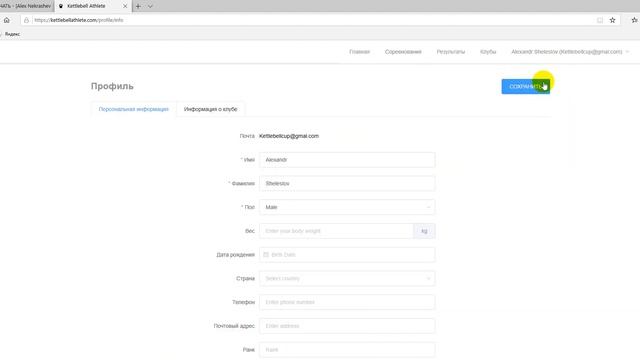Click the Ранк input field
640x360 pixels.
pyautogui.click(x=347, y=350)
